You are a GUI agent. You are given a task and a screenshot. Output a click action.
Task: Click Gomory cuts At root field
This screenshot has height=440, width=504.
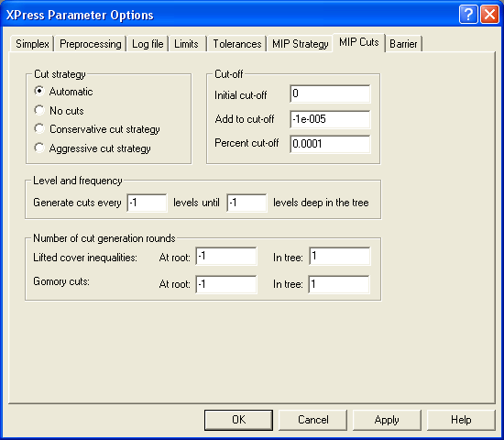[x=226, y=284]
